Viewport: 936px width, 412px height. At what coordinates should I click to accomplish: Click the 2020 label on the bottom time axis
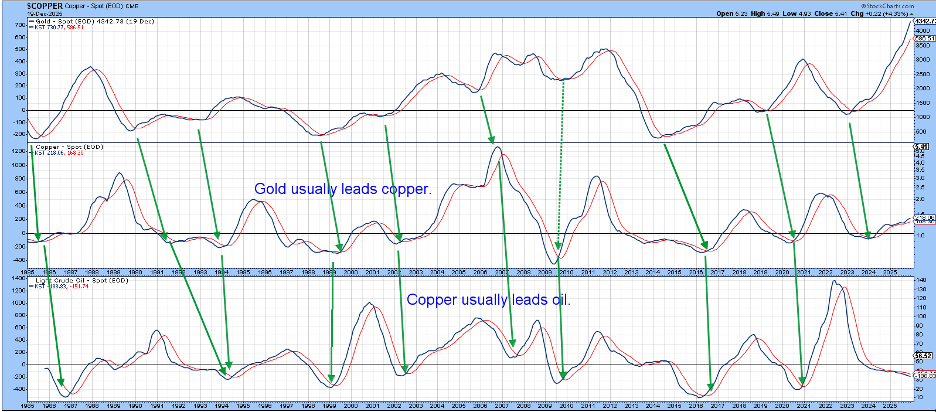(x=780, y=408)
